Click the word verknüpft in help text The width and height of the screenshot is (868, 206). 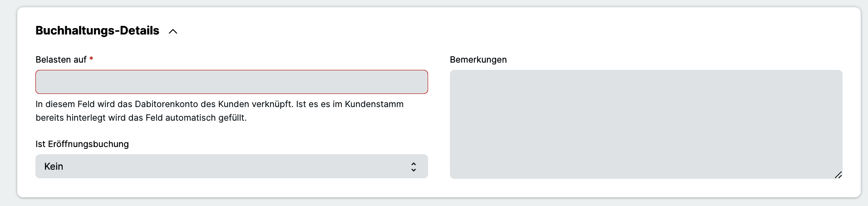click(272, 104)
